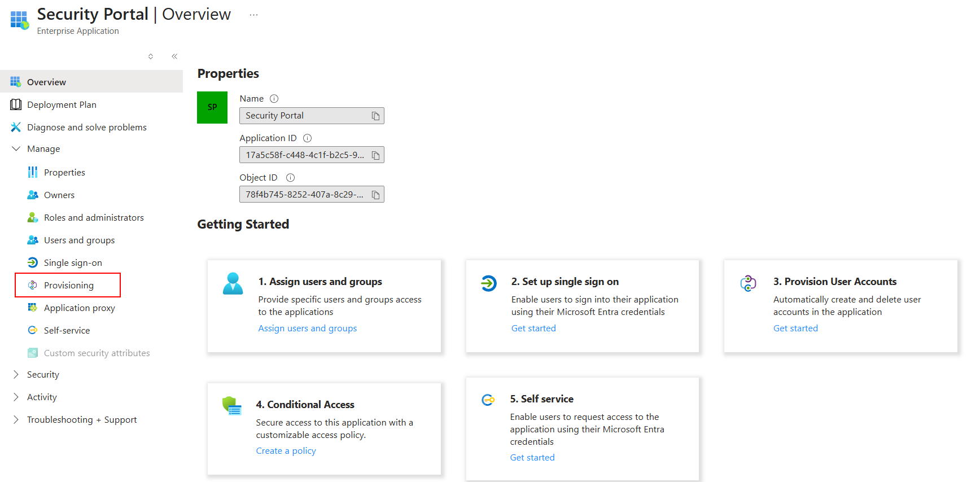This screenshot has width=980, height=482.
Task: Click the Single sign-on arrow icon in sidebar
Action: pyautogui.click(x=33, y=262)
